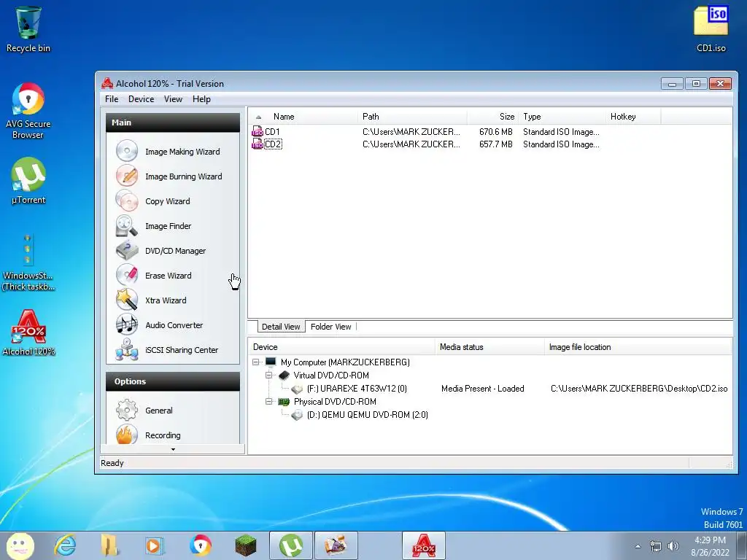Select the physical drive D: QEMU icon
The width and height of the screenshot is (747, 560).
[x=298, y=415]
